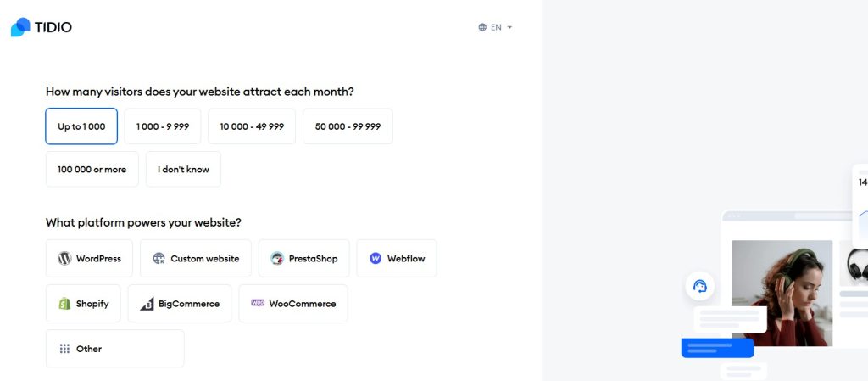Choose 1 000 - 9 999 visitors option
This screenshot has height=381, width=868.
point(163,126)
